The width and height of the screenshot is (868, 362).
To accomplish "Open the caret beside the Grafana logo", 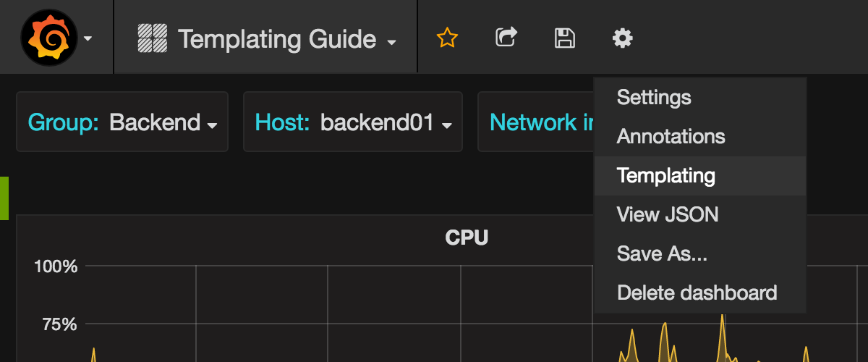I will pos(88,38).
